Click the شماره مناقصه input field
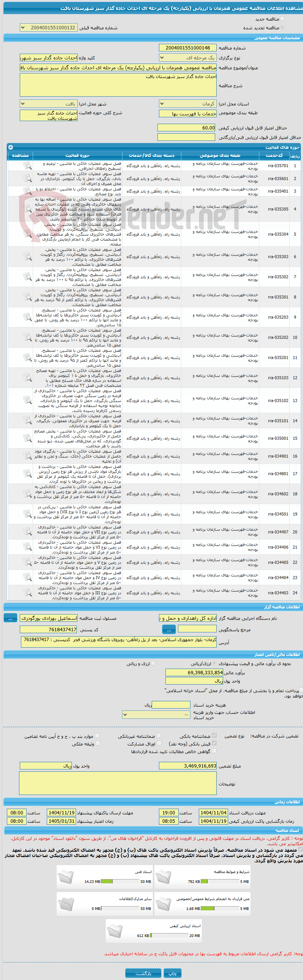 [x=188, y=48]
